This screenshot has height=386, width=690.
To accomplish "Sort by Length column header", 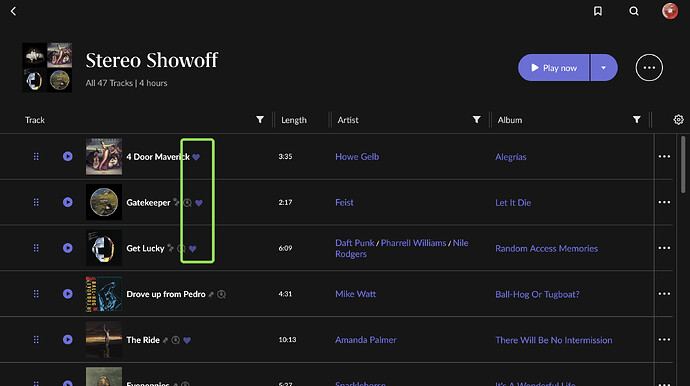I will tap(294, 120).
